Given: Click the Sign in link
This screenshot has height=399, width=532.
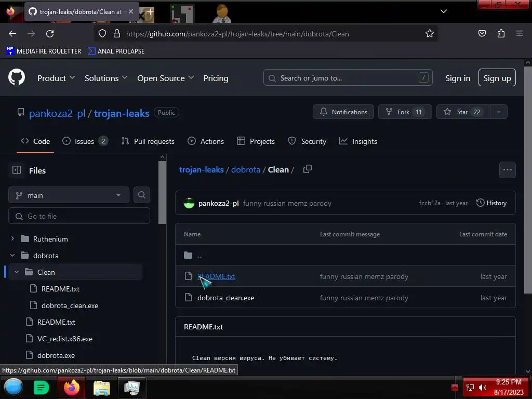Looking at the screenshot, I should click(x=458, y=78).
